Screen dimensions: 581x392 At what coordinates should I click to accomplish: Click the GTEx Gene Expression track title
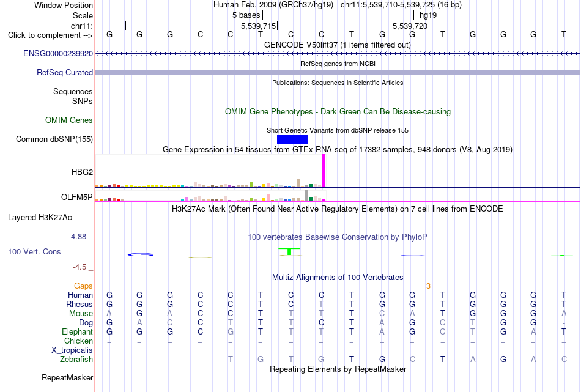pyautogui.click(x=338, y=150)
